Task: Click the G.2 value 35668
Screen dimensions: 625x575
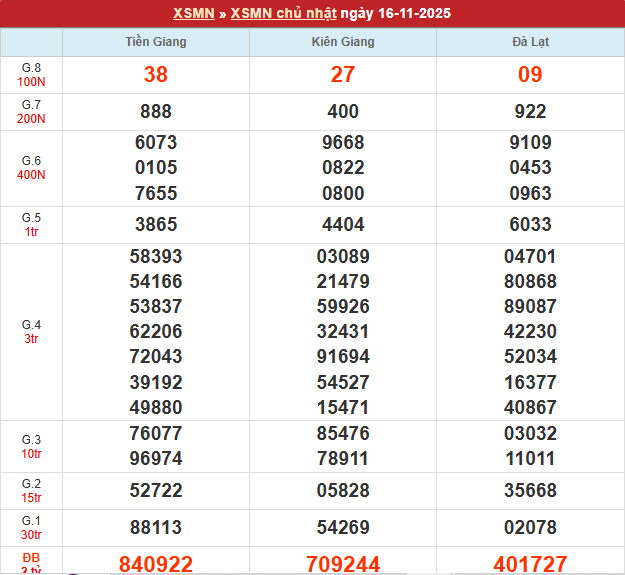Action: coord(531,491)
